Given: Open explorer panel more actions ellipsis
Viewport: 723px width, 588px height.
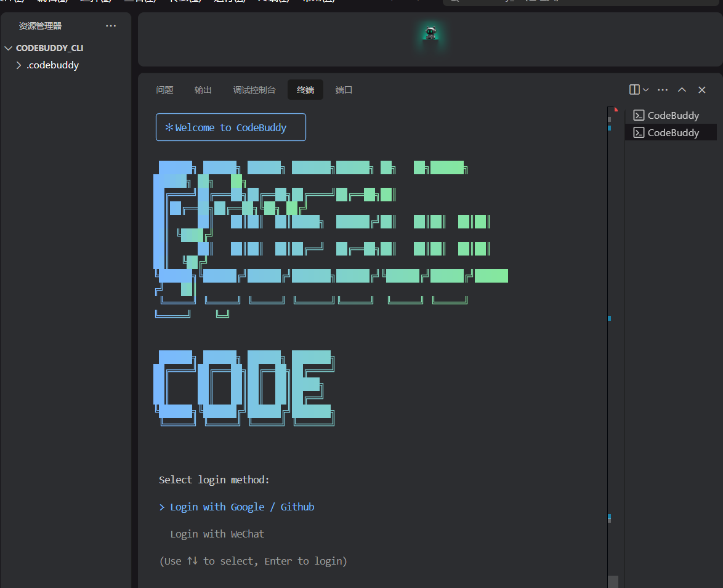Looking at the screenshot, I should (x=111, y=26).
